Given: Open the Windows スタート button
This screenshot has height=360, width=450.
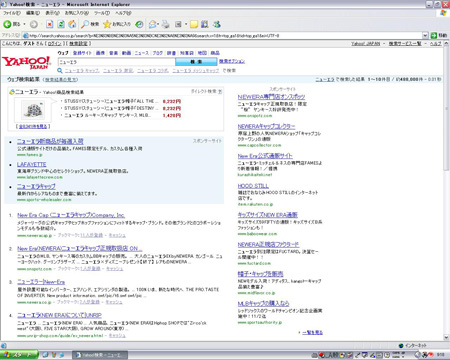Looking at the screenshot, I should point(19,355).
